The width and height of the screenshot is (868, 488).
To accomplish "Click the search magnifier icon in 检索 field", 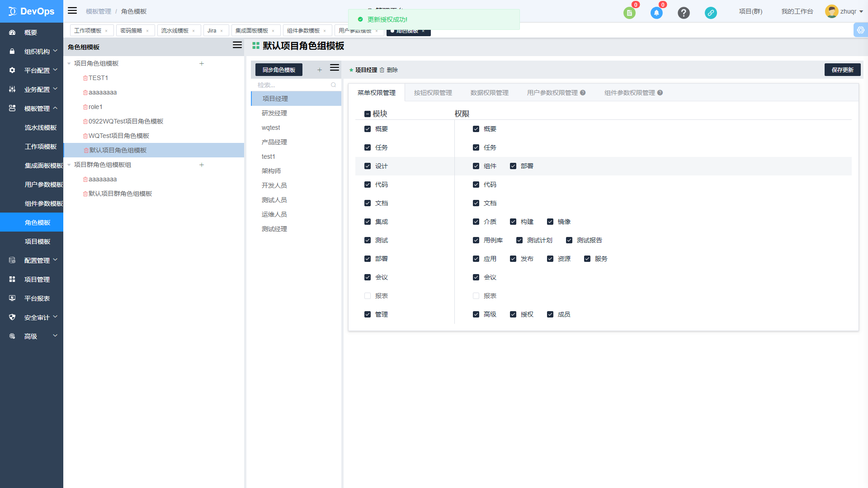I will [334, 85].
